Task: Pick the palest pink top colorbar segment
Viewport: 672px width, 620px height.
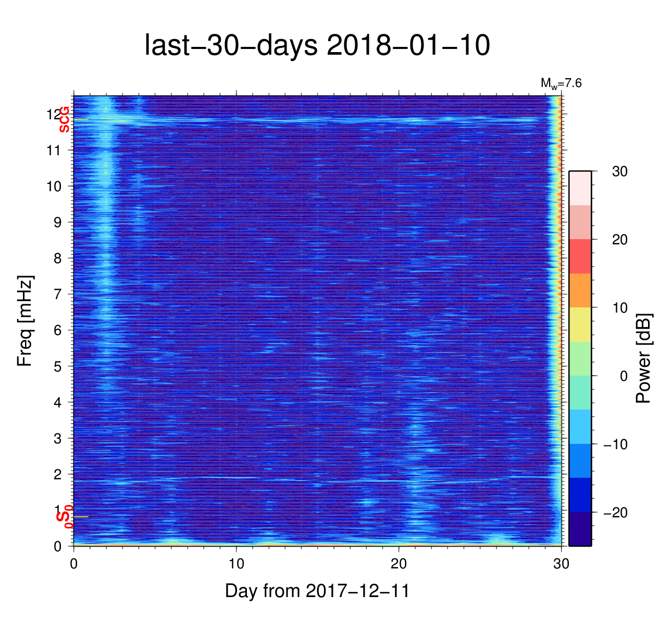Action: coord(580,188)
